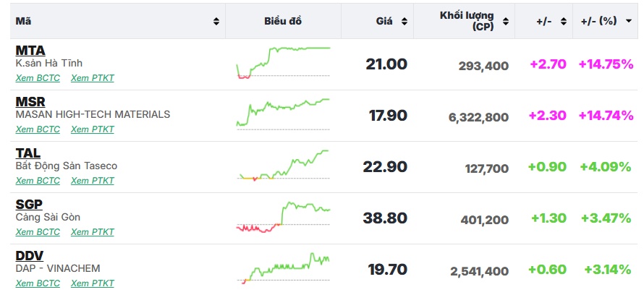View Xem BCTC report for MTA

[x=38, y=78]
